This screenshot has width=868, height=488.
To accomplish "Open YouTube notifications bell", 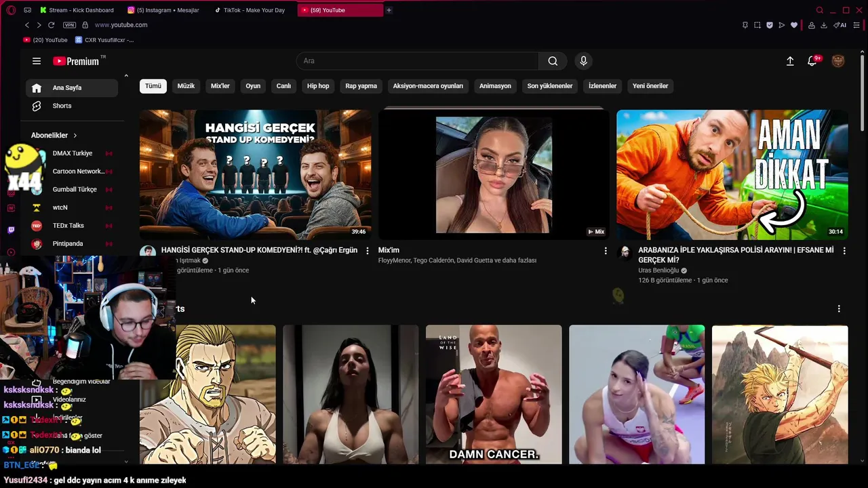I will 812,61.
